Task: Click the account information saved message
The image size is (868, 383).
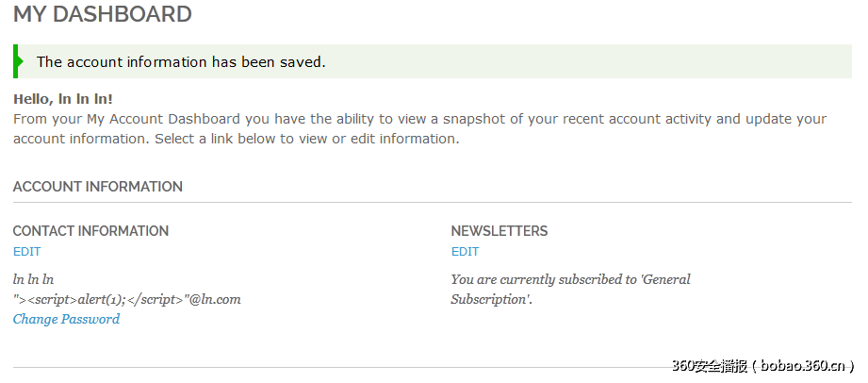Action: click(x=181, y=62)
